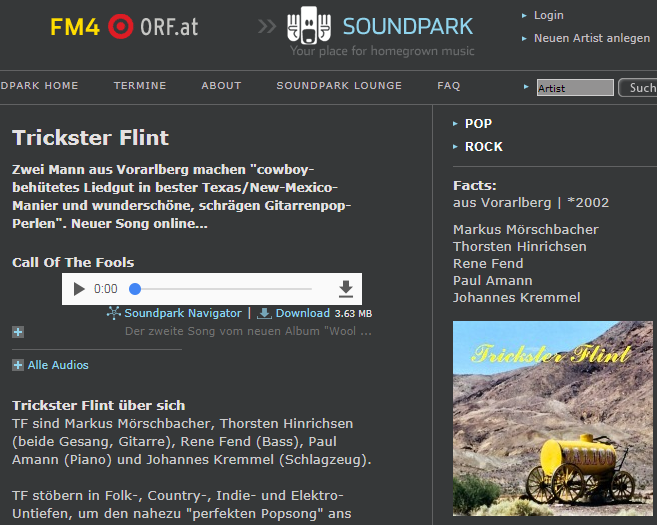Click the text 'Paul Amann' under Facts
The width and height of the screenshot is (657, 525).
point(492,280)
